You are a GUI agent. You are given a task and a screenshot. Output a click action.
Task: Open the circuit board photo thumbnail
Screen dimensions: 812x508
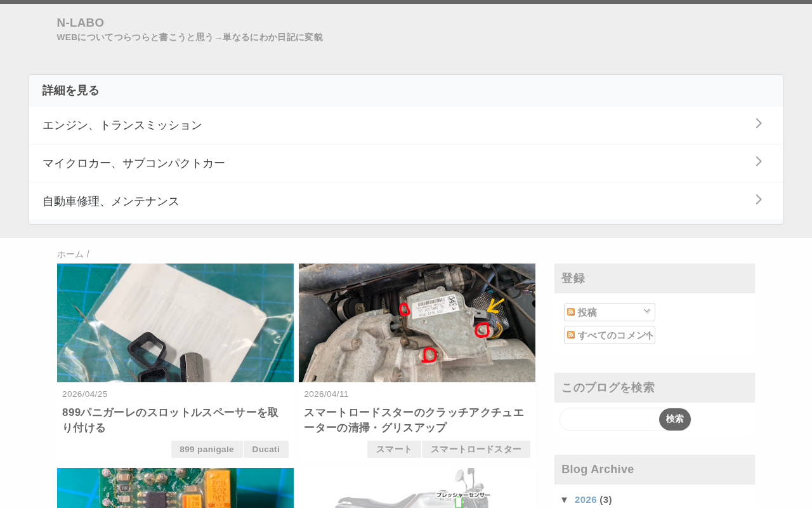coord(175,488)
